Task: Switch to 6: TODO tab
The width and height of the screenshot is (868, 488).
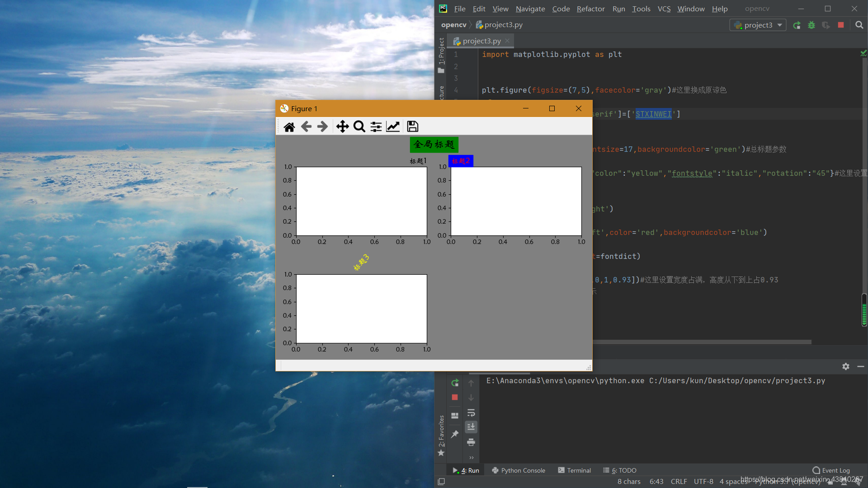Action: [620, 470]
